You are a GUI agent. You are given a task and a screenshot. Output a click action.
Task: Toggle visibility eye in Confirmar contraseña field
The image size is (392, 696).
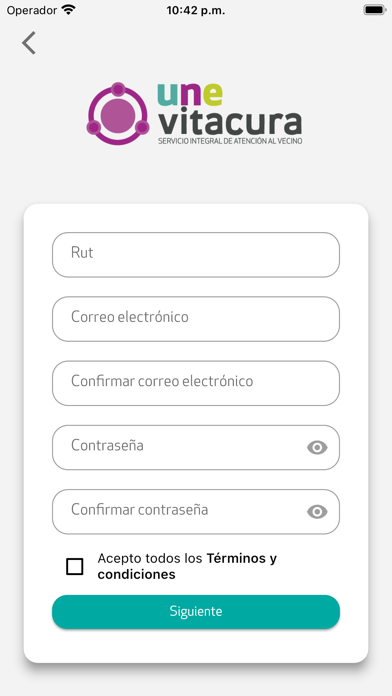317,512
